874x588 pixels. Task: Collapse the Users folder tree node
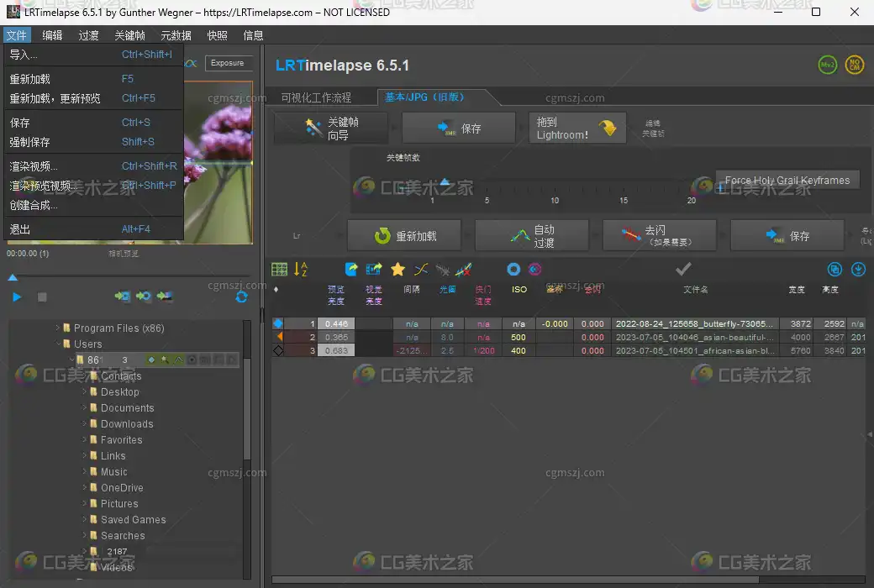tap(58, 344)
